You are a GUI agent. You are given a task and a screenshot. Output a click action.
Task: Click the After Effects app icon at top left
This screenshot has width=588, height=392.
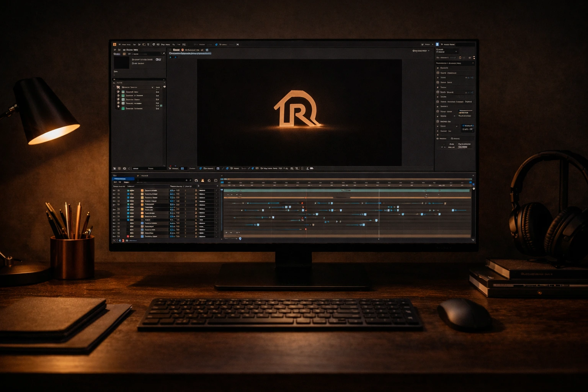click(114, 44)
